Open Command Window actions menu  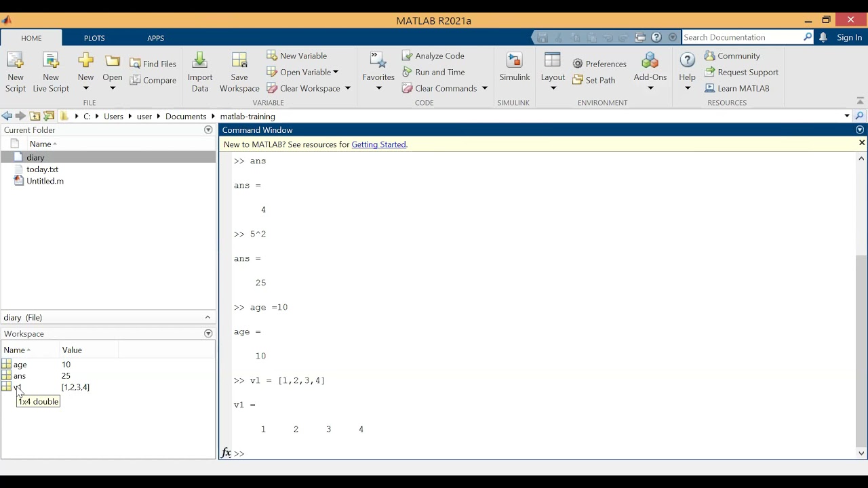pos(860,130)
